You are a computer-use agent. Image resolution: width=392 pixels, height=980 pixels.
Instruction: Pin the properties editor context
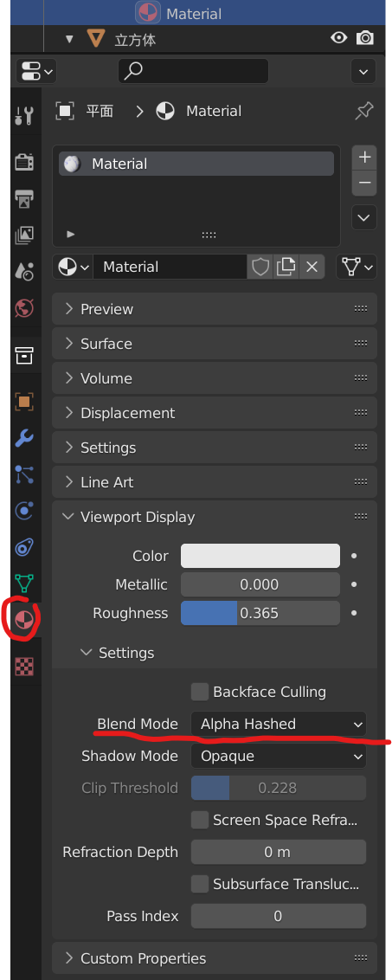coord(363,112)
